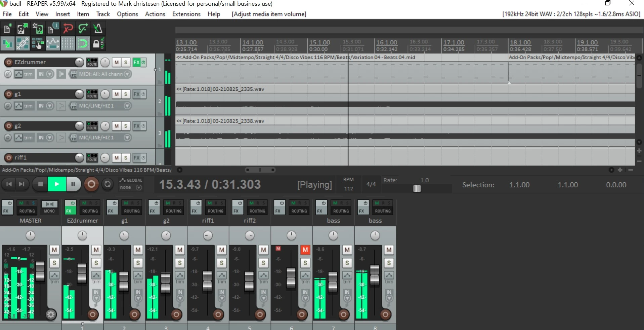Toggle snap magnet toolbar icon

click(83, 43)
